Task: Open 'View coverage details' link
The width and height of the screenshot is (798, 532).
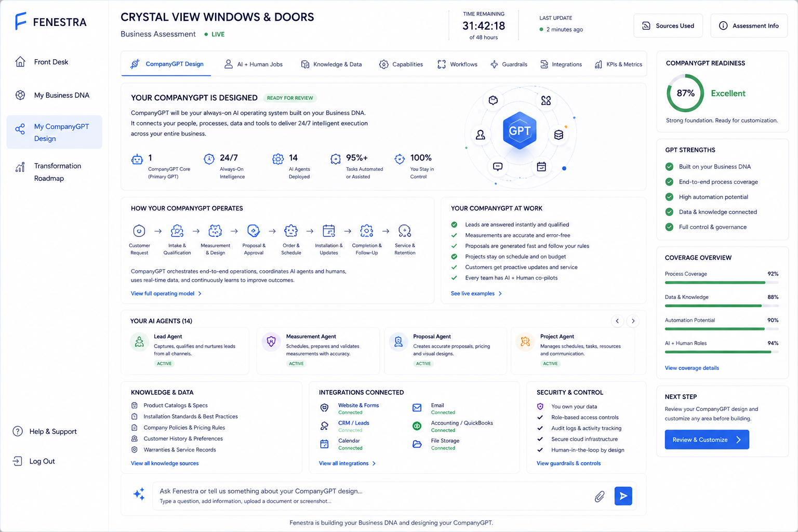Action: point(692,368)
